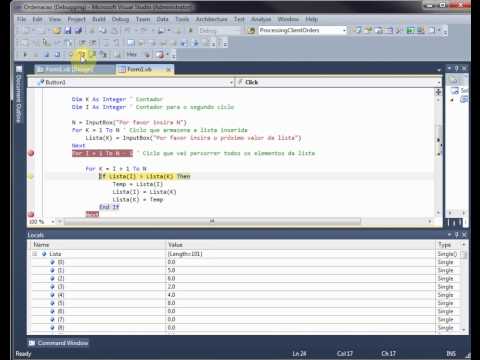Click Step Into in the debug toolbar
The width and height of the screenshot is (480, 360).
(82, 54)
